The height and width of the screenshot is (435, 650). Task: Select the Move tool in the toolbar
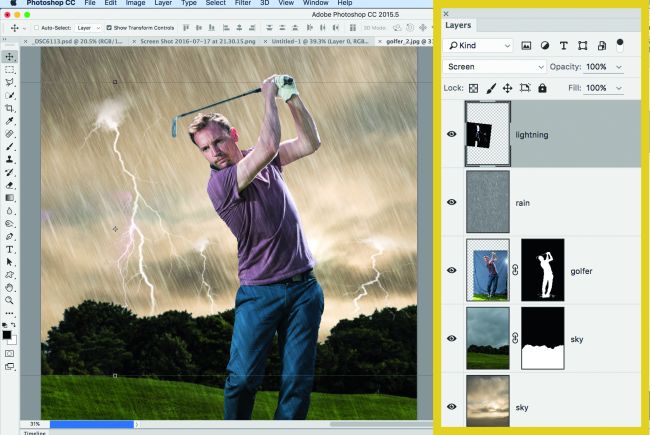click(x=9, y=56)
